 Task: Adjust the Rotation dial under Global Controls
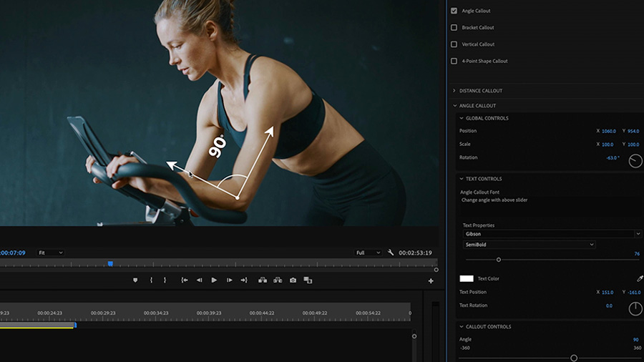click(x=635, y=161)
